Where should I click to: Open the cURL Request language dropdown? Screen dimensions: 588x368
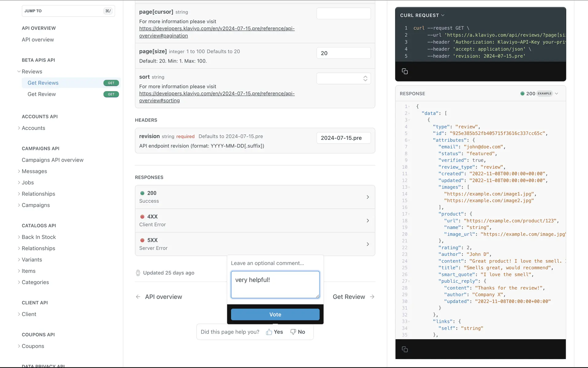click(x=422, y=15)
